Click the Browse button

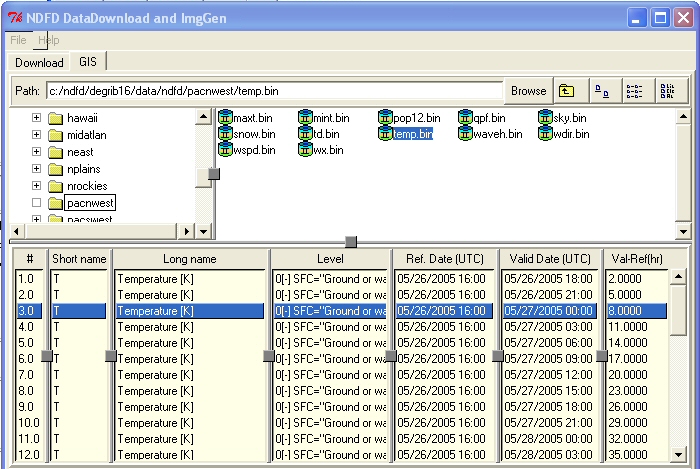[x=529, y=91]
